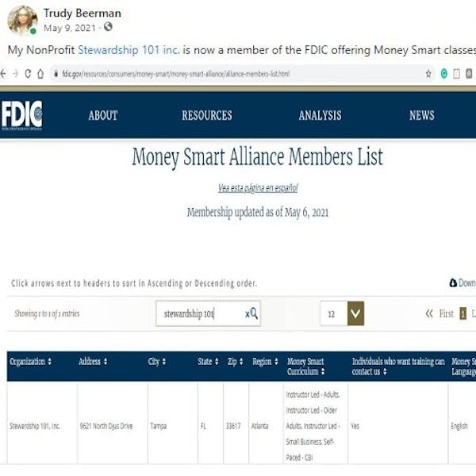The image size is (476, 476).
Task: Sort table by Organization column
Action: pos(31,362)
